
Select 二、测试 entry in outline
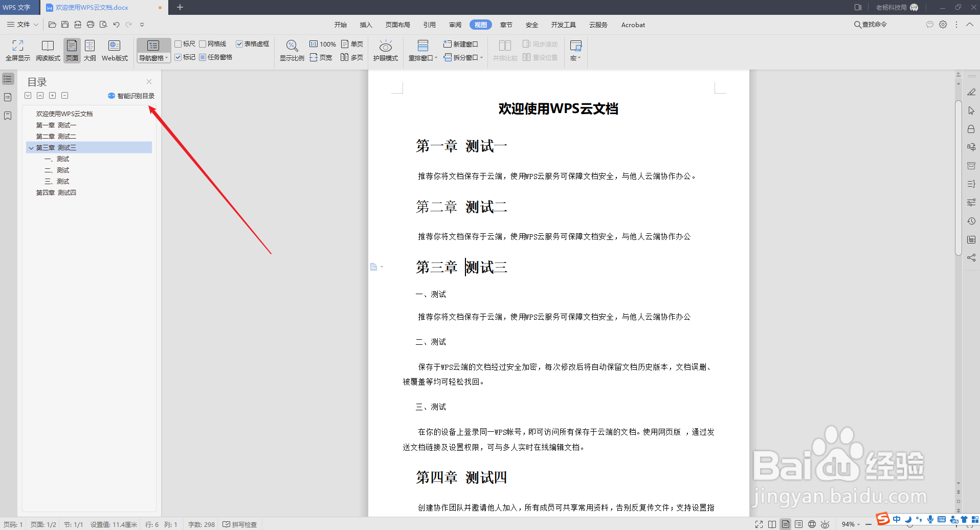(57, 170)
